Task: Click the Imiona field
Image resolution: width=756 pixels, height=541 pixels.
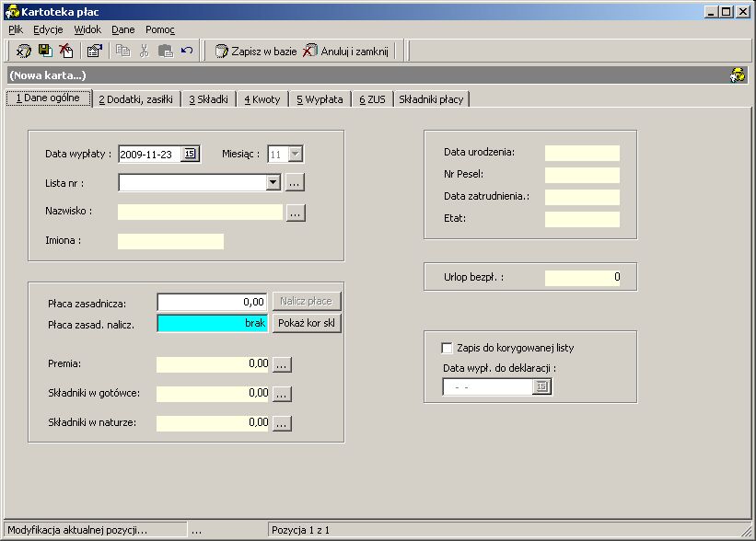Action: 170,241
